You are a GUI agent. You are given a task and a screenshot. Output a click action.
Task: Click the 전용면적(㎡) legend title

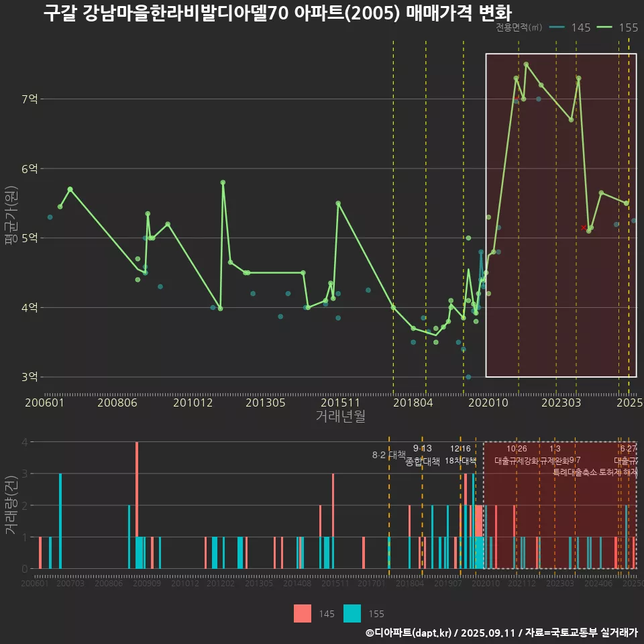[519, 28]
